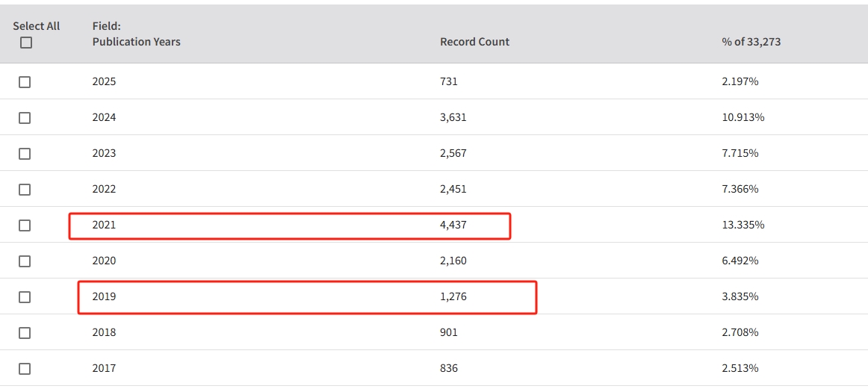
Task: Enable the checkbox next to 2021
Action: pyautogui.click(x=25, y=225)
